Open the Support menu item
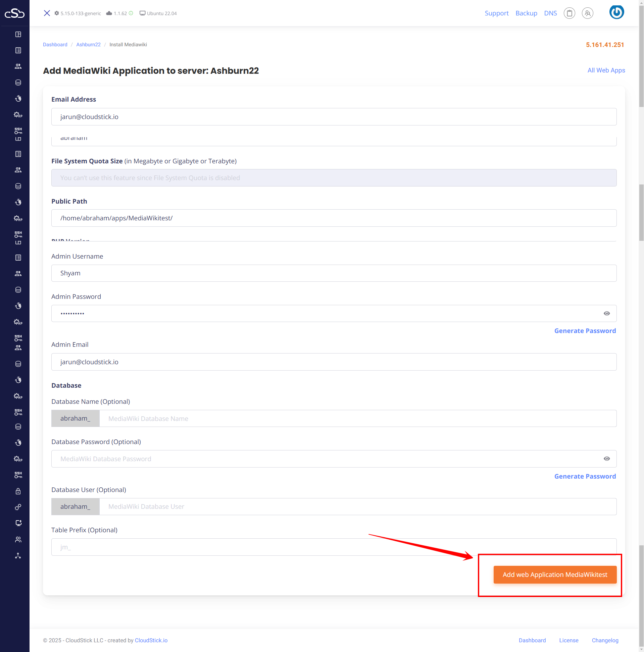The height and width of the screenshot is (652, 644). tap(496, 13)
